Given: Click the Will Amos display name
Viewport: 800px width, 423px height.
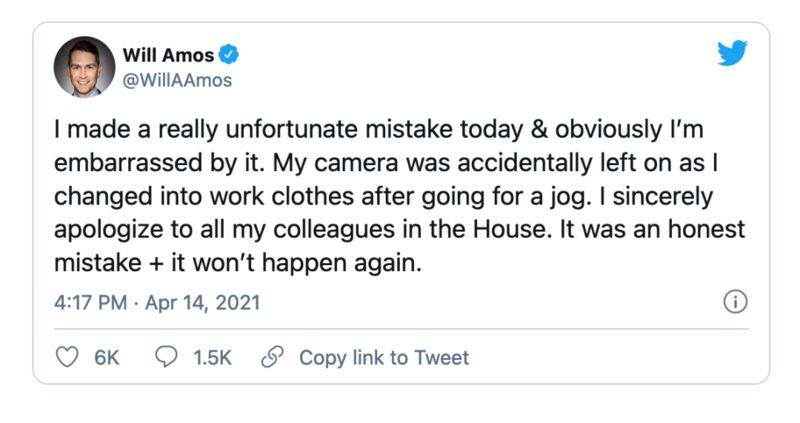Looking at the screenshot, I should [x=168, y=55].
